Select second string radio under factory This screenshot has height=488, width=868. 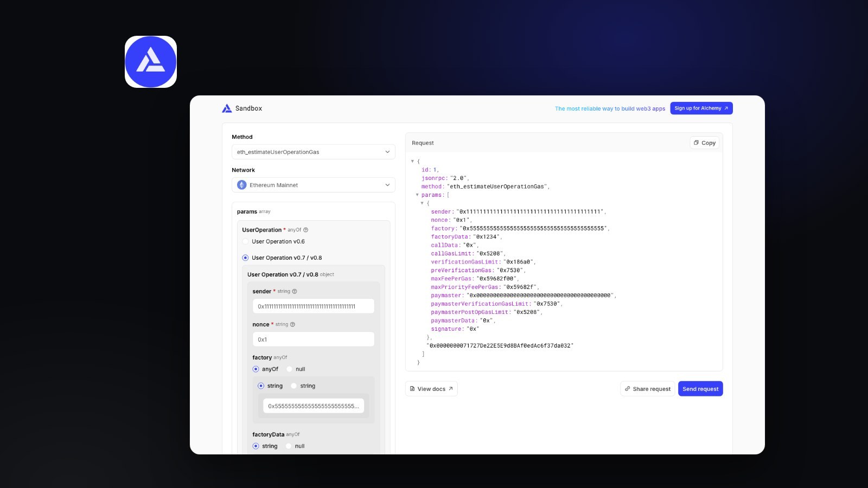(293, 386)
